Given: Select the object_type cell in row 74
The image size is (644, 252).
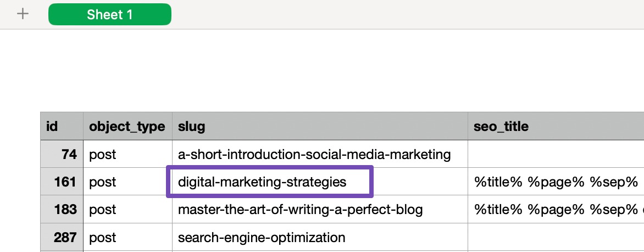Looking at the screenshot, I should tap(127, 155).
